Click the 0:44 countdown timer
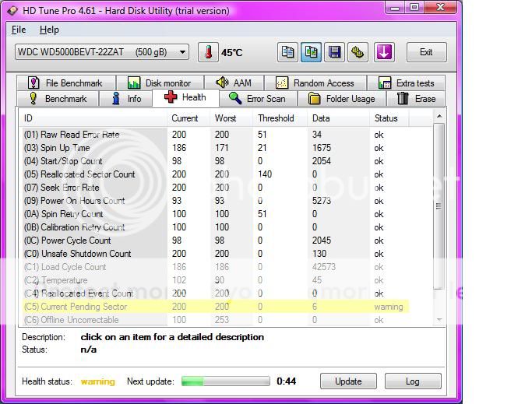The height and width of the screenshot is (404, 532). click(x=287, y=381)
